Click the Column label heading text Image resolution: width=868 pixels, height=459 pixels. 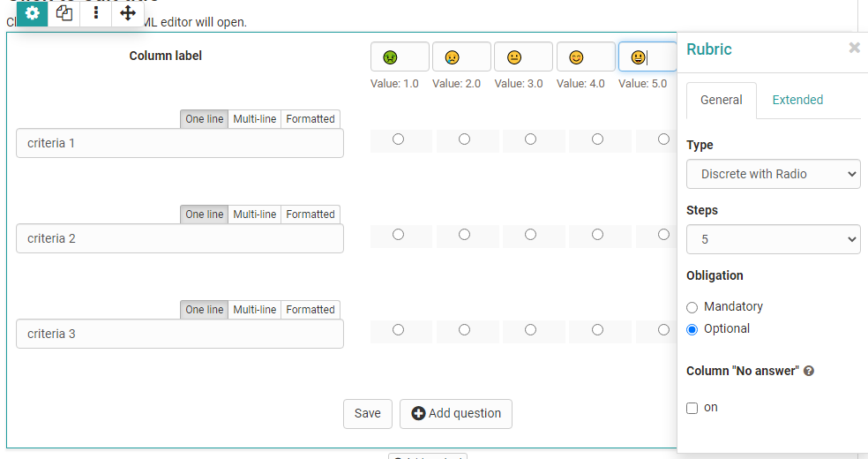166,56
